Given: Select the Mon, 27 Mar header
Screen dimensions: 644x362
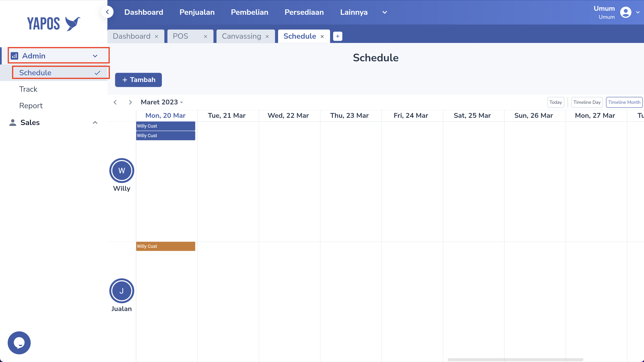Looking at the screenshot, I should point(595,115).
